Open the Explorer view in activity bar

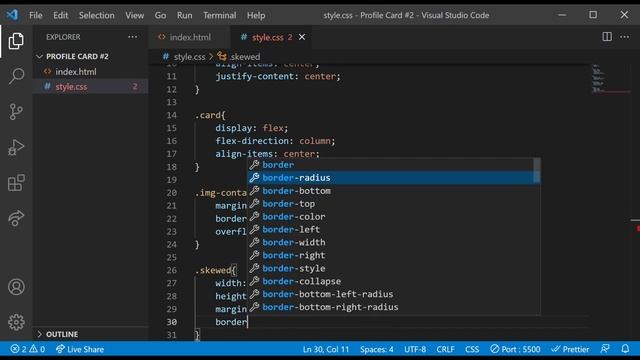[16, 41]
